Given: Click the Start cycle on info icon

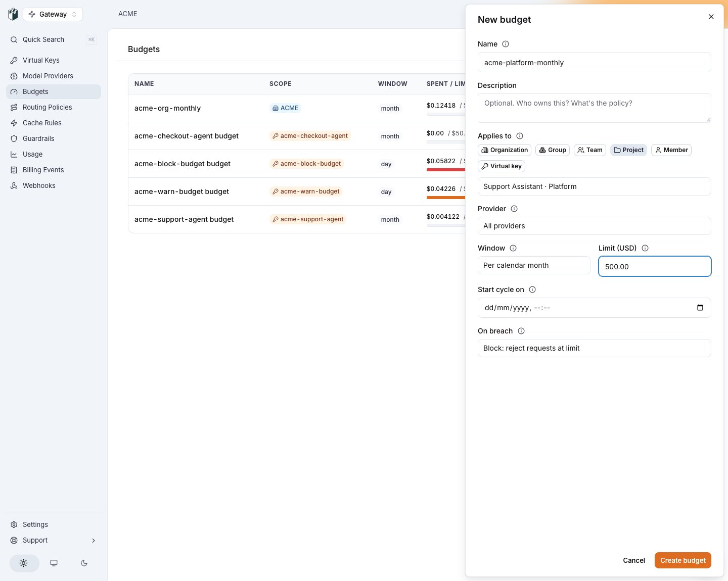Looking at the screenshot, I should coord(532,289).
